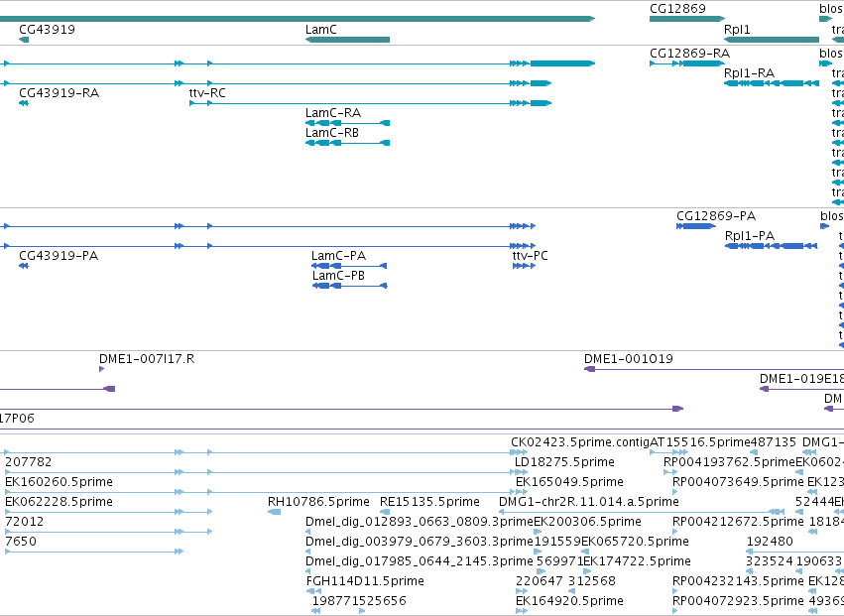
Task: Click the EK200306.5prime EST label
Action: [587, 521]
